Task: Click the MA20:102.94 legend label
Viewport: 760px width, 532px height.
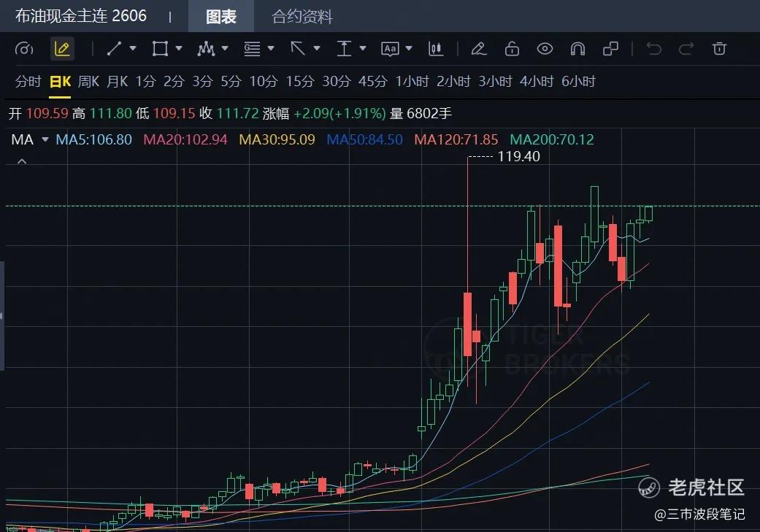Action: pyautogui.click(x=185, y=139)
